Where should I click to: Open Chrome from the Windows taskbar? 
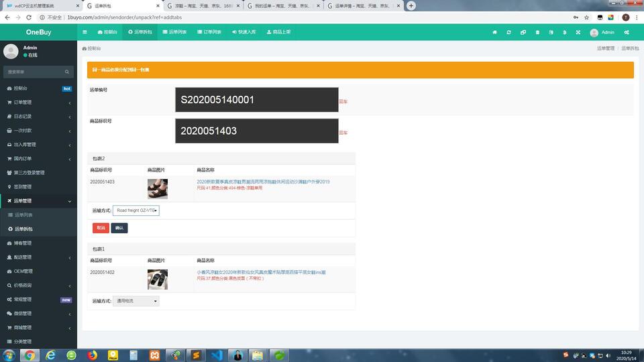coord(29,355)
